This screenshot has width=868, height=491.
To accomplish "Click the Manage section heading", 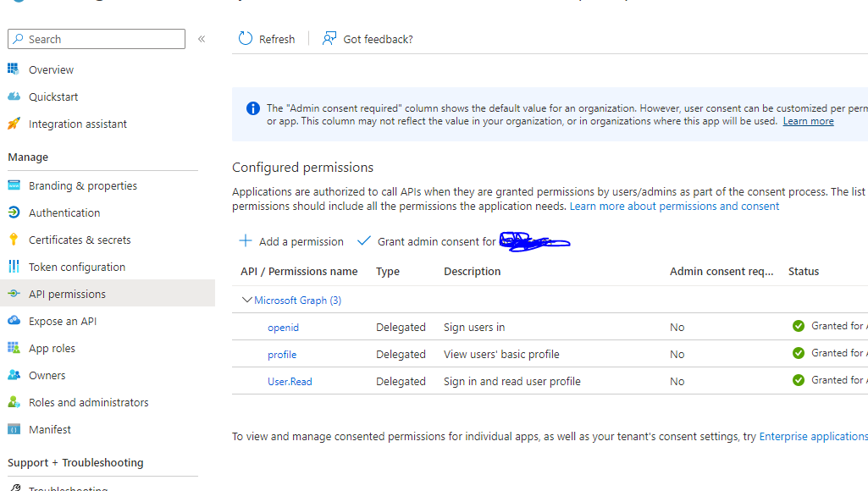I will [28, 157].
